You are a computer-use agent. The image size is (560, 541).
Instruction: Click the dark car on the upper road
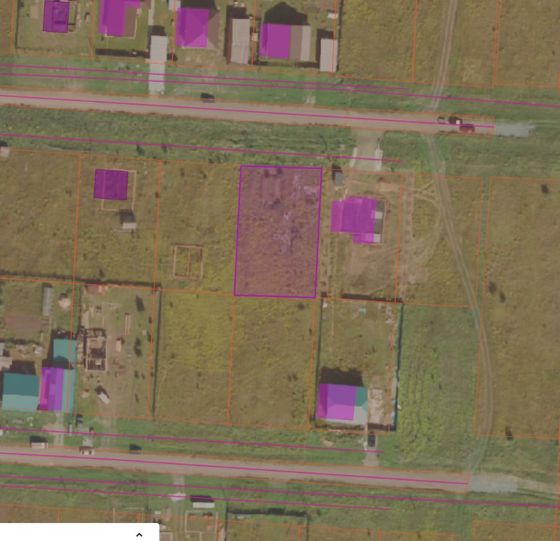point(208,97)
